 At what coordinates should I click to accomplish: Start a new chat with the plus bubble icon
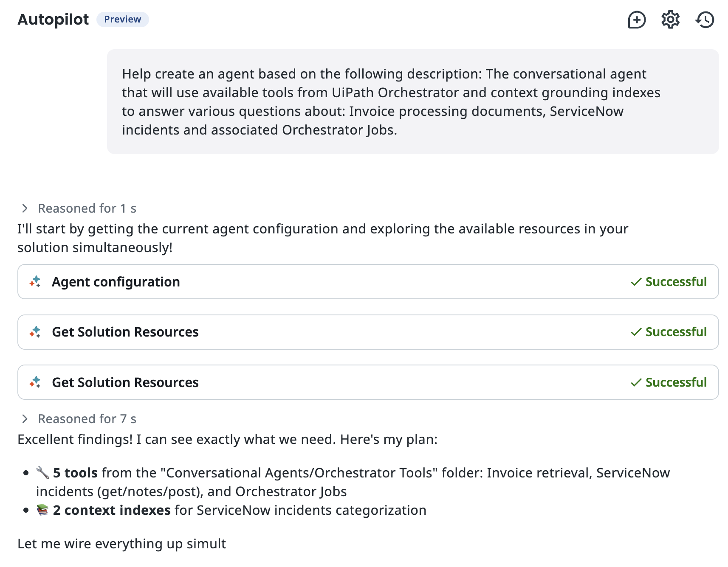(637, 20)
